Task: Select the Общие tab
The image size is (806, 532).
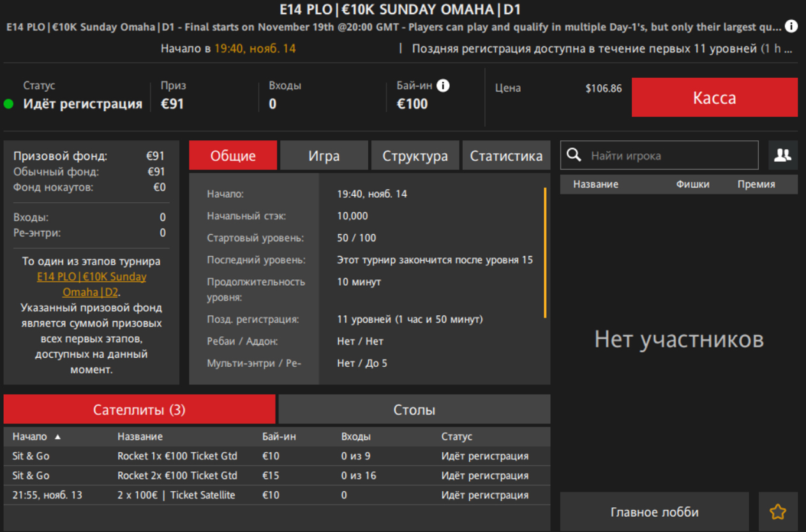Action: coord(233,156)
